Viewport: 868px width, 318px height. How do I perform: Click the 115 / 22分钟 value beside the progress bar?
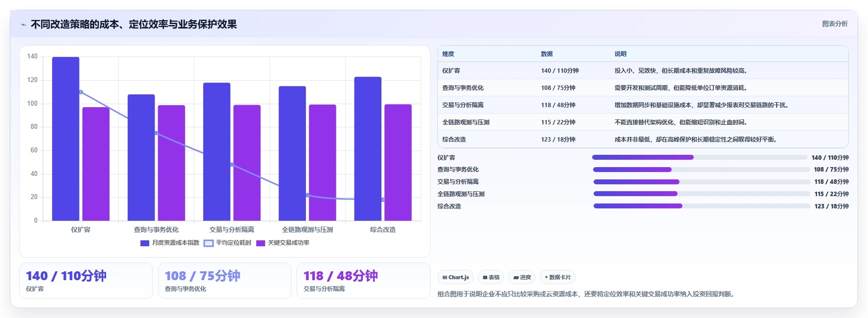click(x=832, y=194)
